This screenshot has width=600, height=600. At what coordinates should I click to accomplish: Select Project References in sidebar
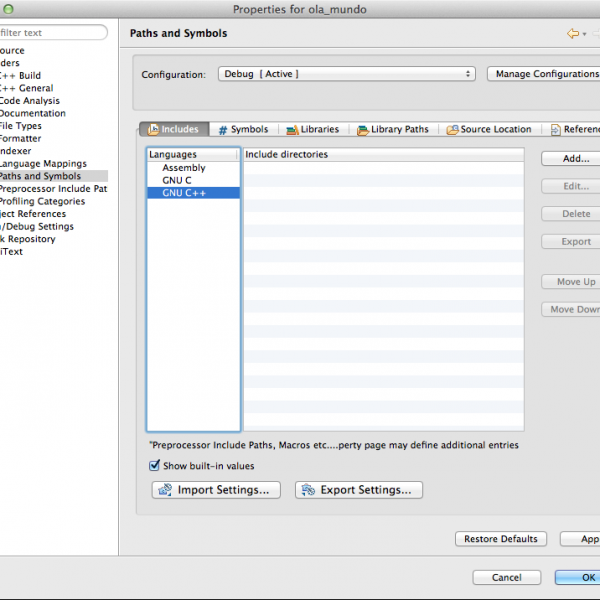[33, 214]
